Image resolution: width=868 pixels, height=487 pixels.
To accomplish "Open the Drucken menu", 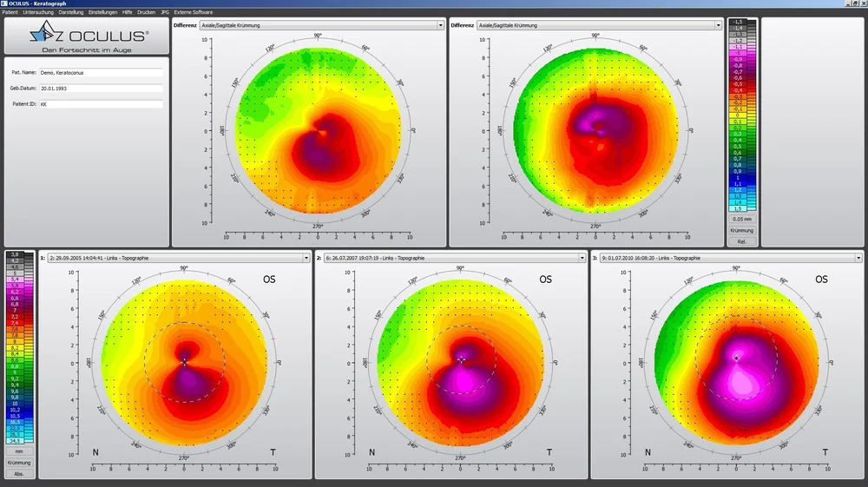I will tap(147, 12).
